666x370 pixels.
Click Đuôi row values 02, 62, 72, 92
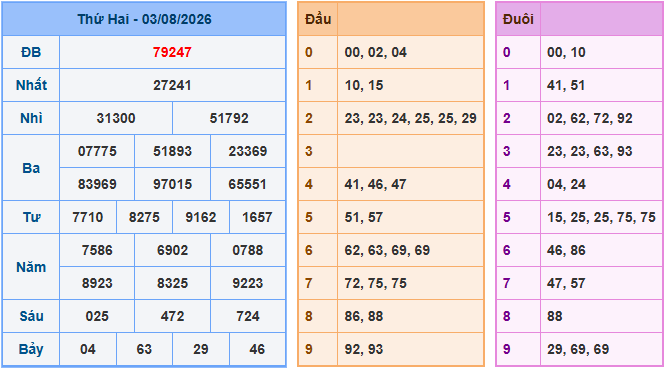590,118
